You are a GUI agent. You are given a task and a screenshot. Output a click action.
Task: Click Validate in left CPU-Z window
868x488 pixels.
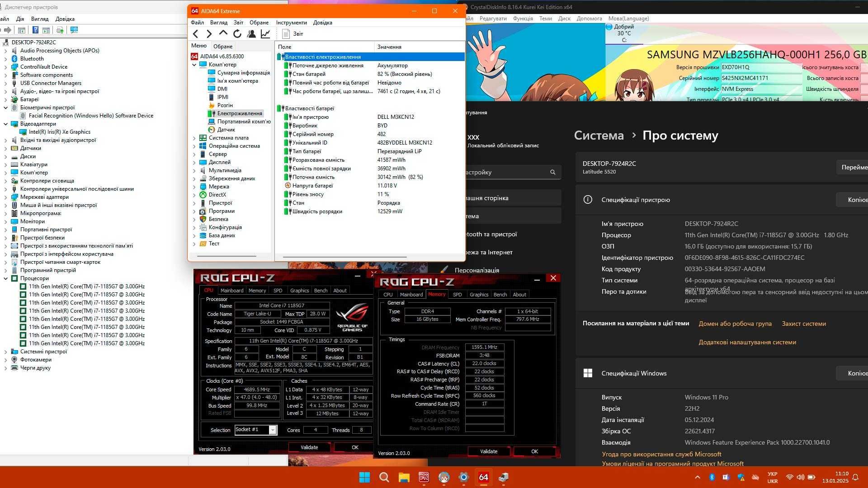coord(309,447)
